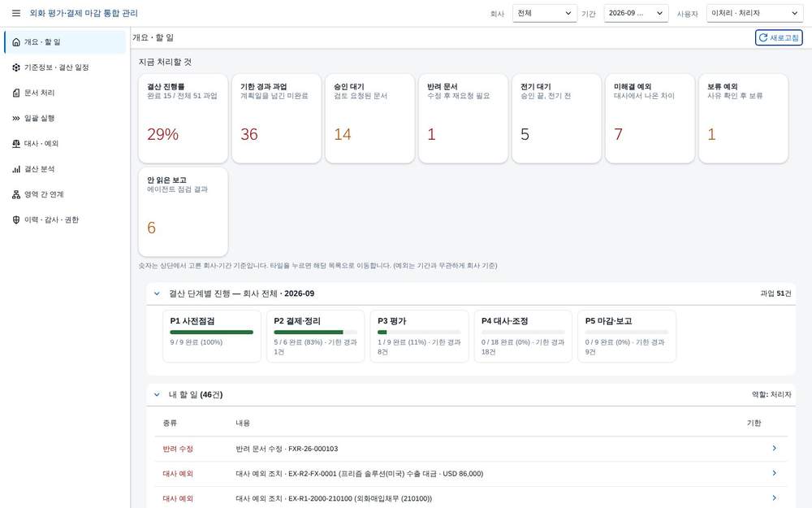Click the 내용 column header
Screen dimensions: 812x508
243,423
